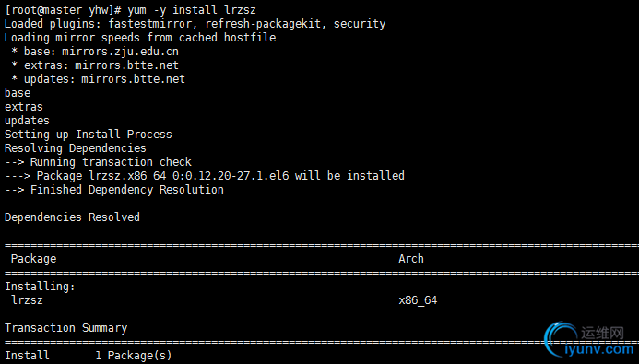Click the lrzsz package name in table
This screenshot has width=639, height=364.
point(28,300)
